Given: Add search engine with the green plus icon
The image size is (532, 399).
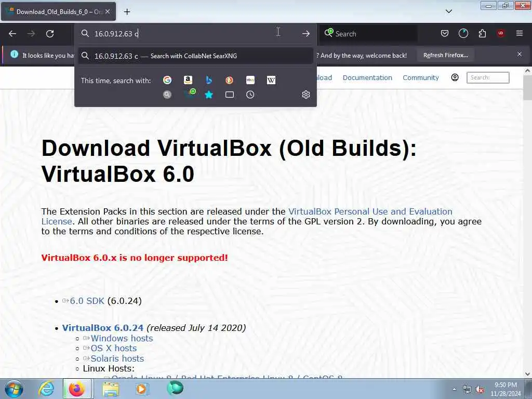Looking at the screenshot, I should [x=190, y=94].
